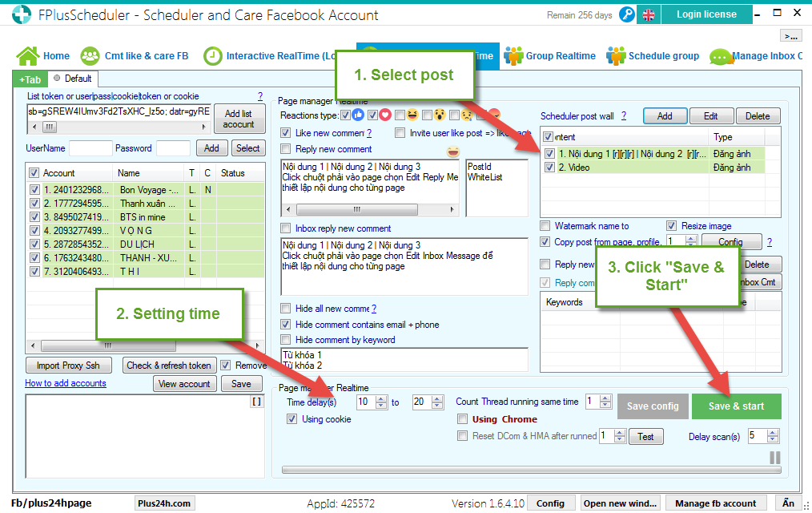Click the Love heart reaction icon
The image size is (812, 513).
[x=385, y=115]
